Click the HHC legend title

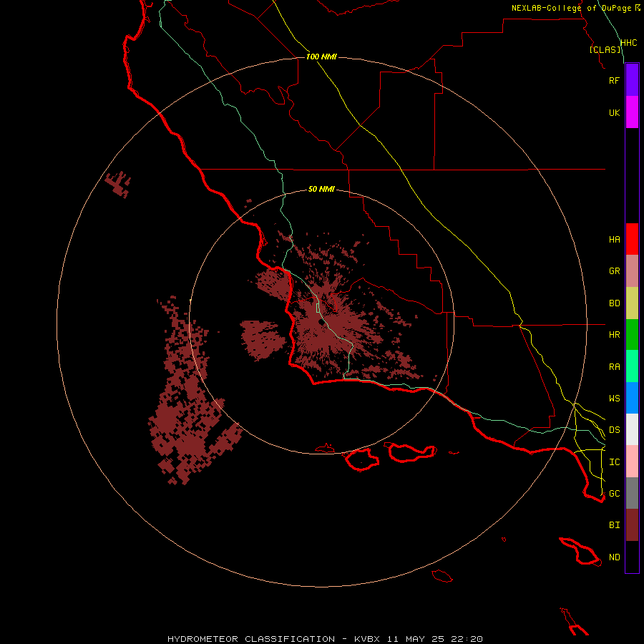(x=628, y=43)
